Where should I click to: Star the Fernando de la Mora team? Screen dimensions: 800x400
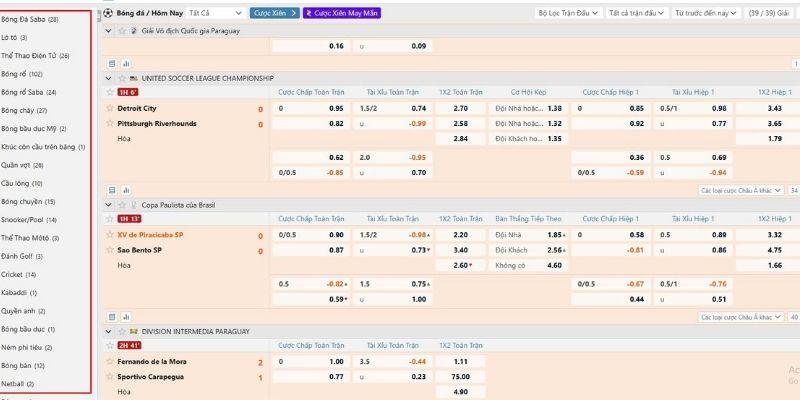click(109, 361)
